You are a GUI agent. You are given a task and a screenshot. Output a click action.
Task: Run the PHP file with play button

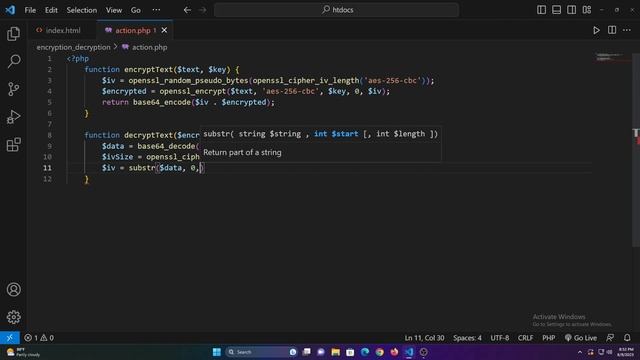coord(596,30)
